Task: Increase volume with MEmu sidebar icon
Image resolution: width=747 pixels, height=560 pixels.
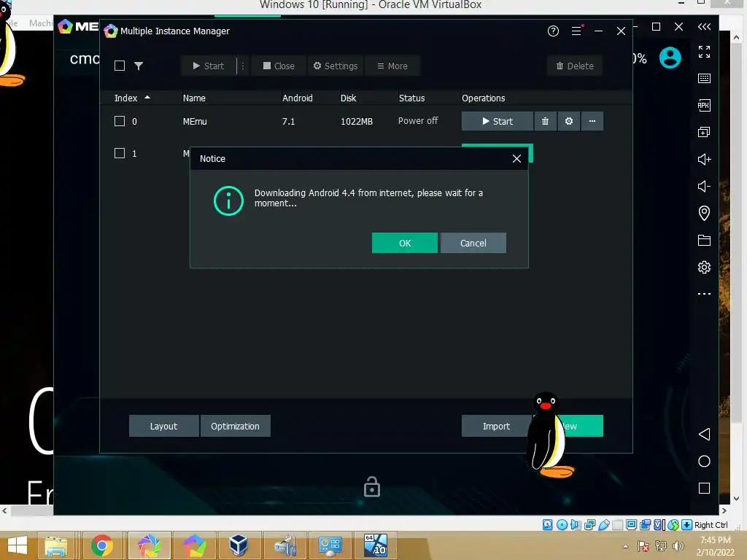Action: (x=704, y=159)
